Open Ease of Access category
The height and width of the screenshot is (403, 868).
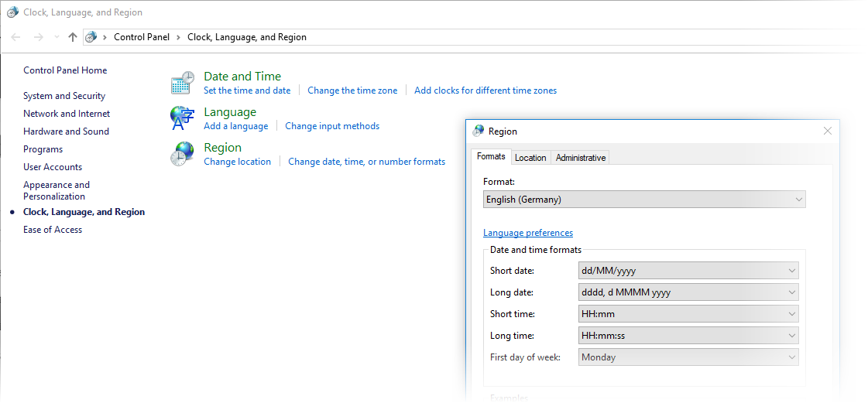click(53, 230)
